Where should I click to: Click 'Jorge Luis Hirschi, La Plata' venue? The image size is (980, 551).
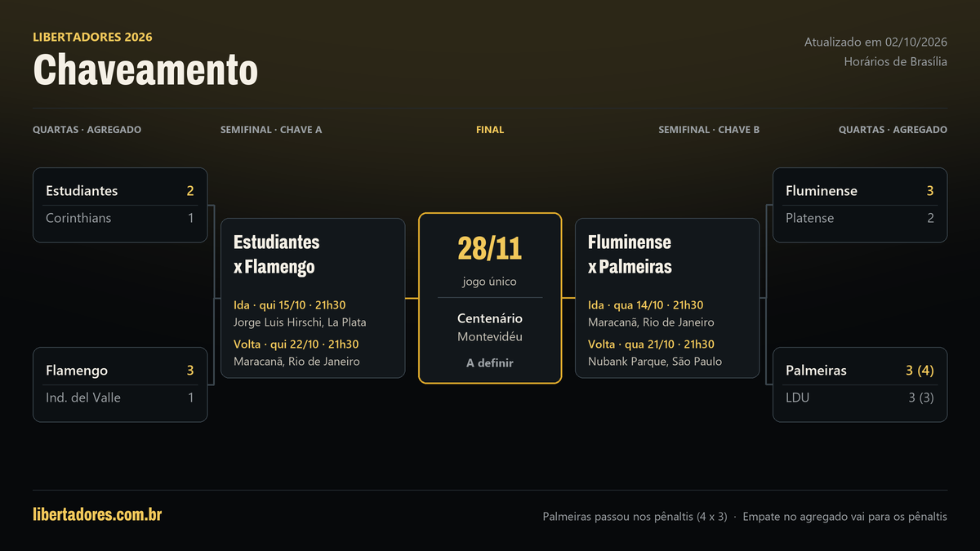click(300, 322)
